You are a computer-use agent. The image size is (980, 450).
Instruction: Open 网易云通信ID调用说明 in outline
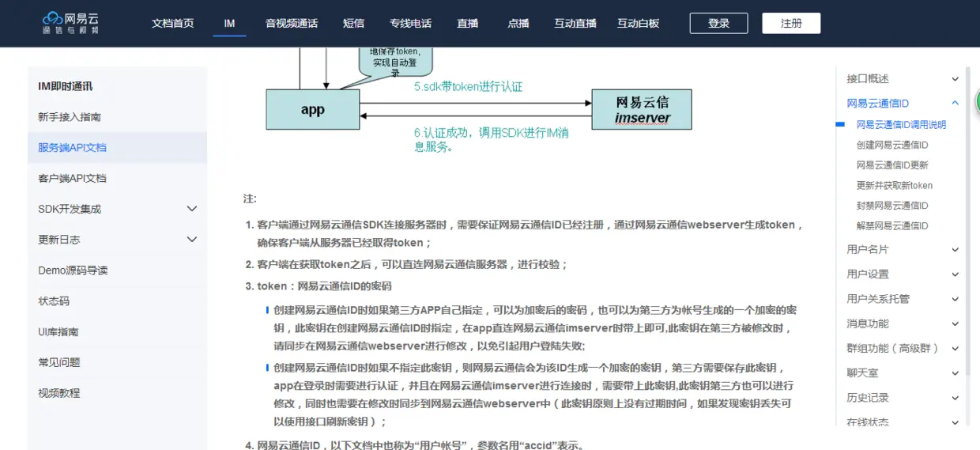(901, 125)
